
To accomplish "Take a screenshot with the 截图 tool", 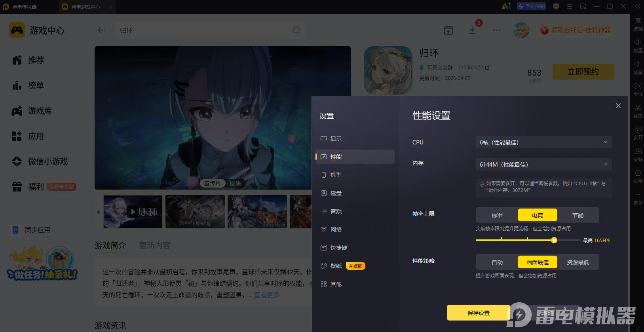I will pos(638,111).
